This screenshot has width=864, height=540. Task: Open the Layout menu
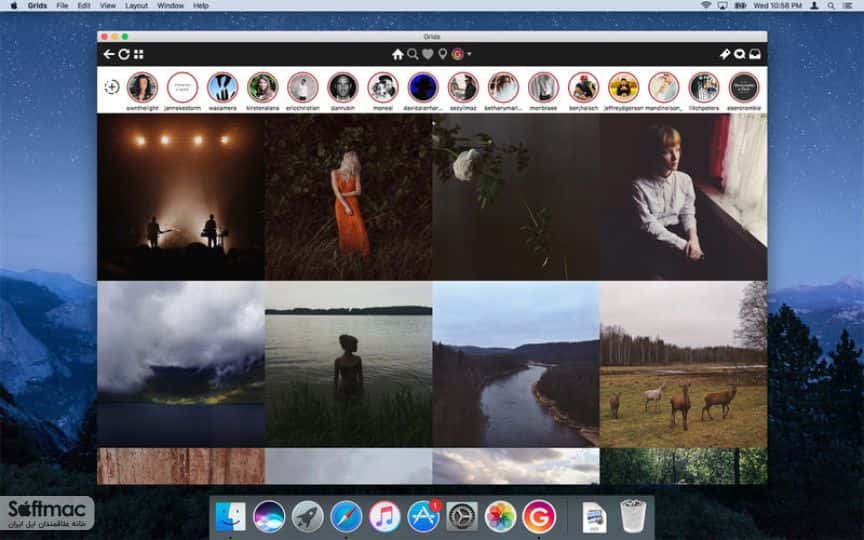pyautogui.click(x=136, y=6)
